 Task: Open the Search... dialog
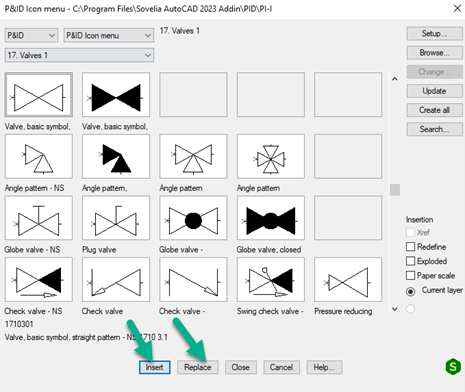434,129
